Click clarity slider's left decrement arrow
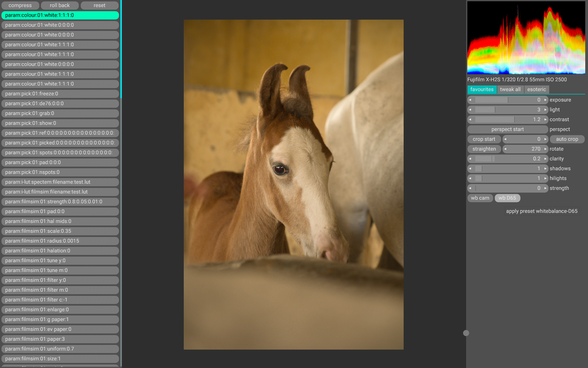The height and width of the screenshot is (368, 588). (470, 159)
